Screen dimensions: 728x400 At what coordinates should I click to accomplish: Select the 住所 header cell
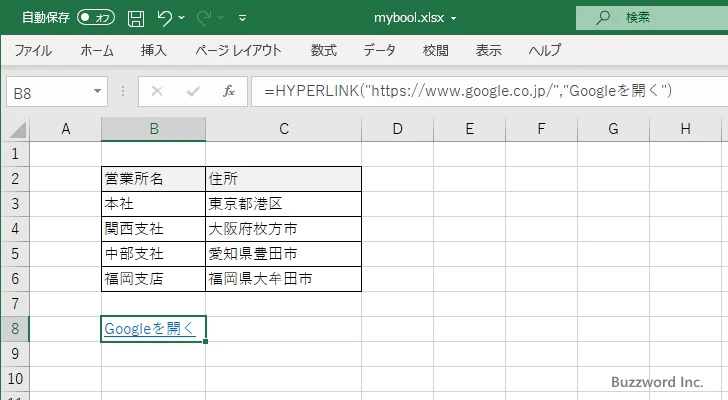point(283,179)
